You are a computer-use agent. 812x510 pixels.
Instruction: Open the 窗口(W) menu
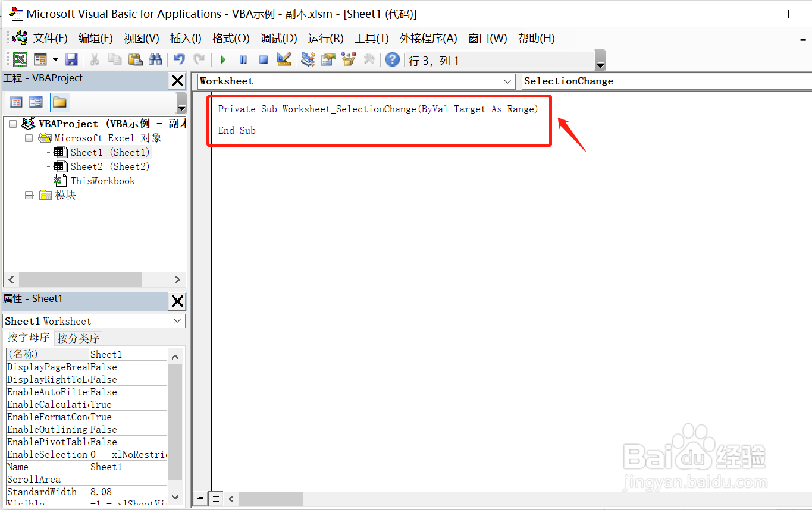[x=488, y=39]
